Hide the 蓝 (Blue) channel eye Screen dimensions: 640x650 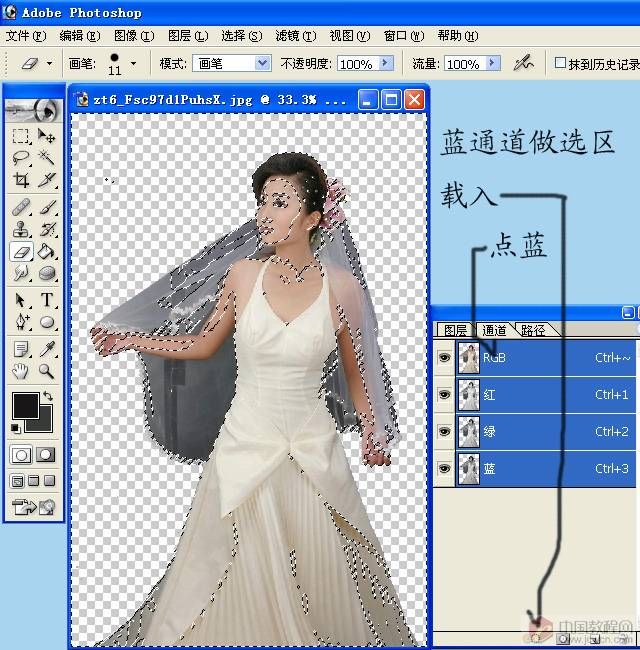click(x=445, y=469)
